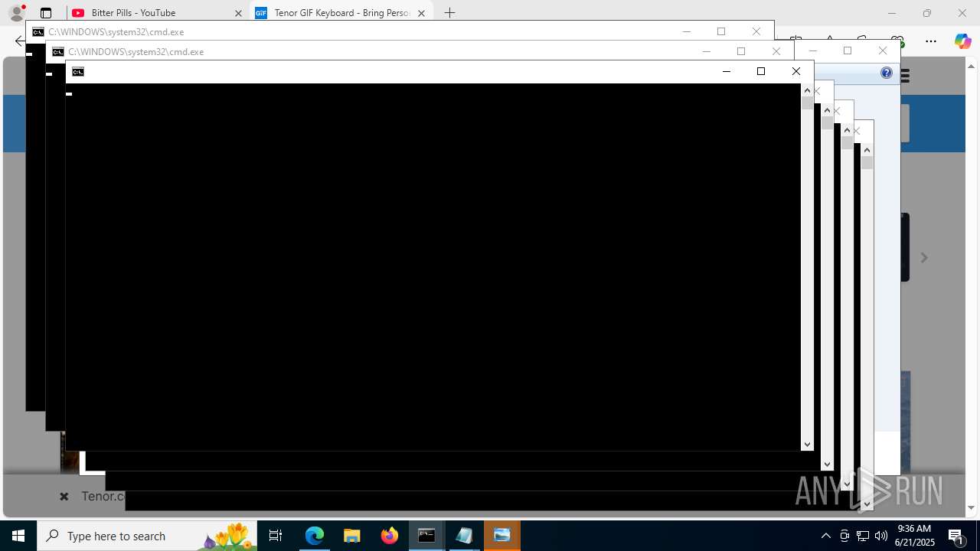Switch to the Tenor GIF Keyboard tab
980x551 pixels.
tap(342, 13)
